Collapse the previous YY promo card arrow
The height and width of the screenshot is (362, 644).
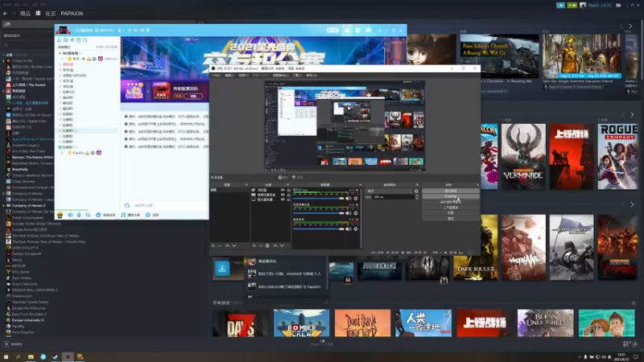coord(148,91)
